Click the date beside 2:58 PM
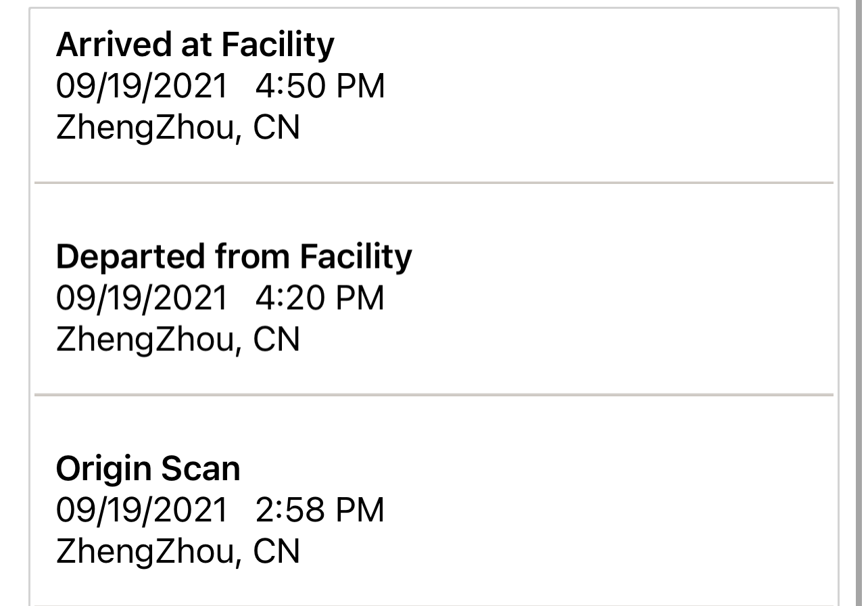The height and width of the screenshot is (606, 868). click(142, 510)
